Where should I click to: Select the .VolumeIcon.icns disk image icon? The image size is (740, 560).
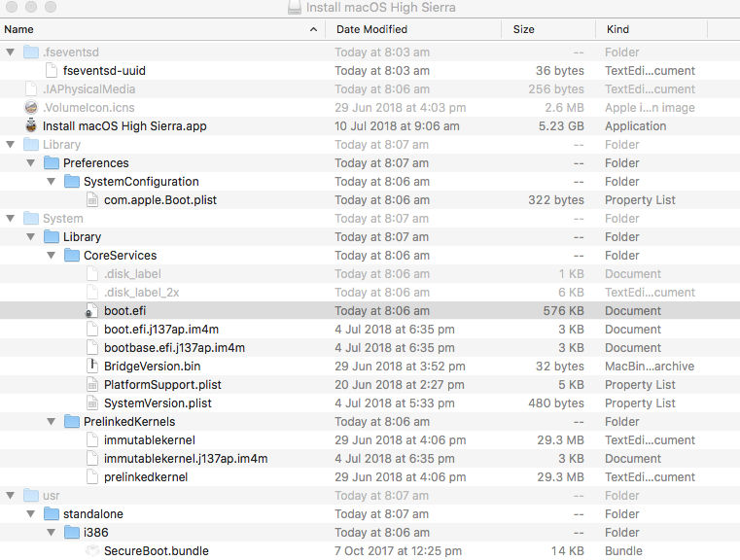(x=31, y=108)
